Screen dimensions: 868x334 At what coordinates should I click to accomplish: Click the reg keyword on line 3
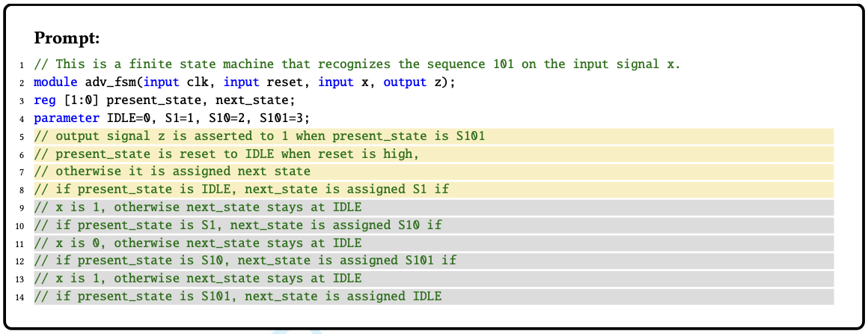tap(45, 100)
